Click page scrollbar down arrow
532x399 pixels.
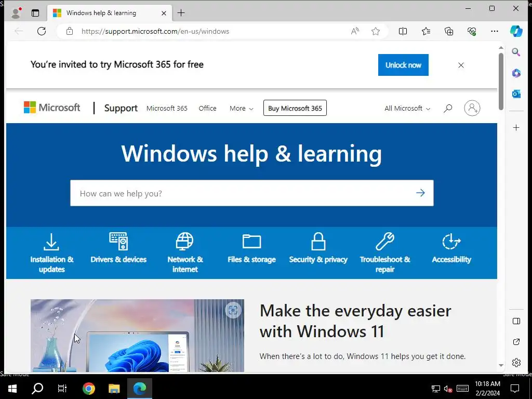(501, 365)
